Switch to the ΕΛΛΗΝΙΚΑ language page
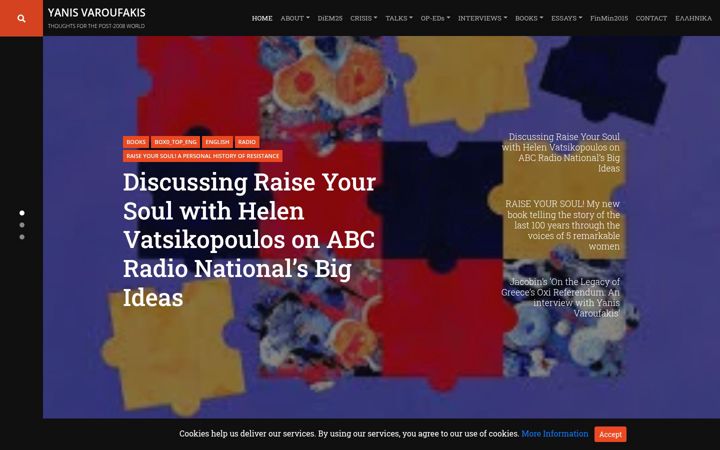Viewport: 720px width, 450px height. [693, 18]
